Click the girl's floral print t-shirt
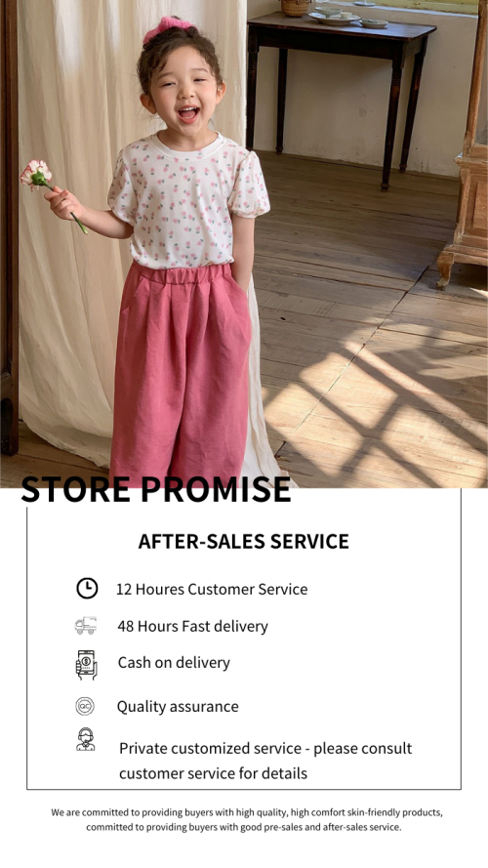This screenshot has height=868, width=488. click(188, 202)
